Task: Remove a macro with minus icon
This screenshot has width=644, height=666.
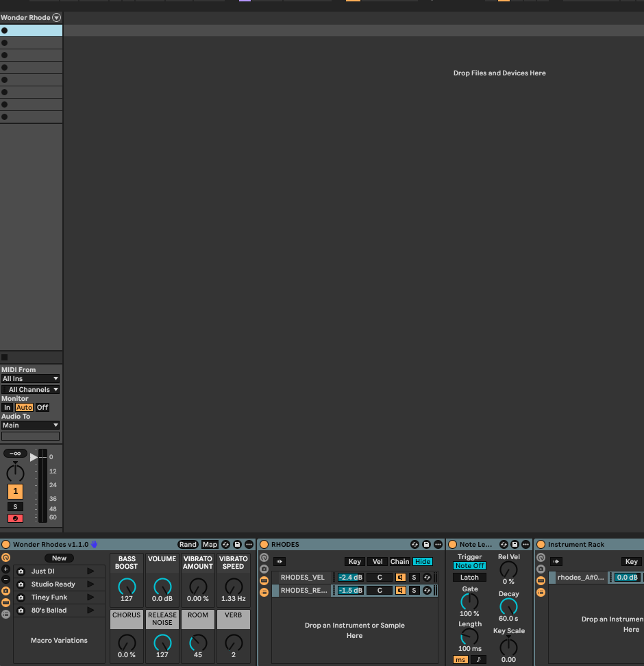Action: pyautogui.click(x=6, y=580)
